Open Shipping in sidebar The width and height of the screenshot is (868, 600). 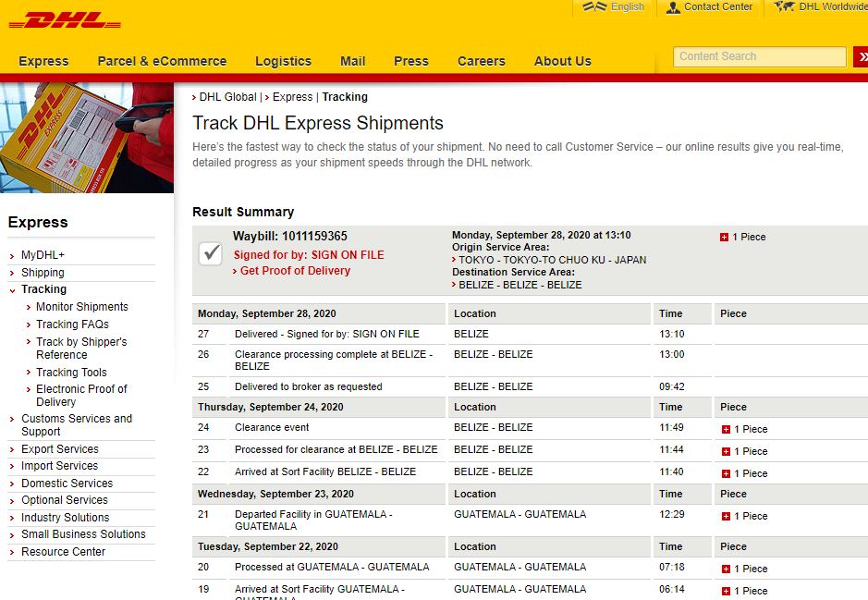click(x=43, y=273)
